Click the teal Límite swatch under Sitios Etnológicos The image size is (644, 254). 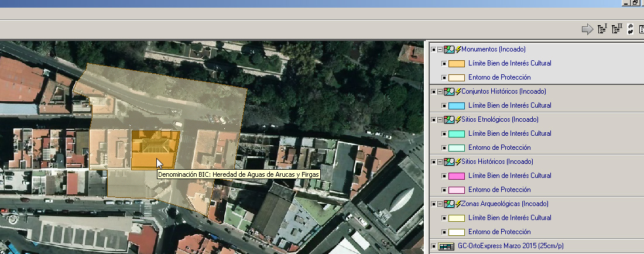456,134
